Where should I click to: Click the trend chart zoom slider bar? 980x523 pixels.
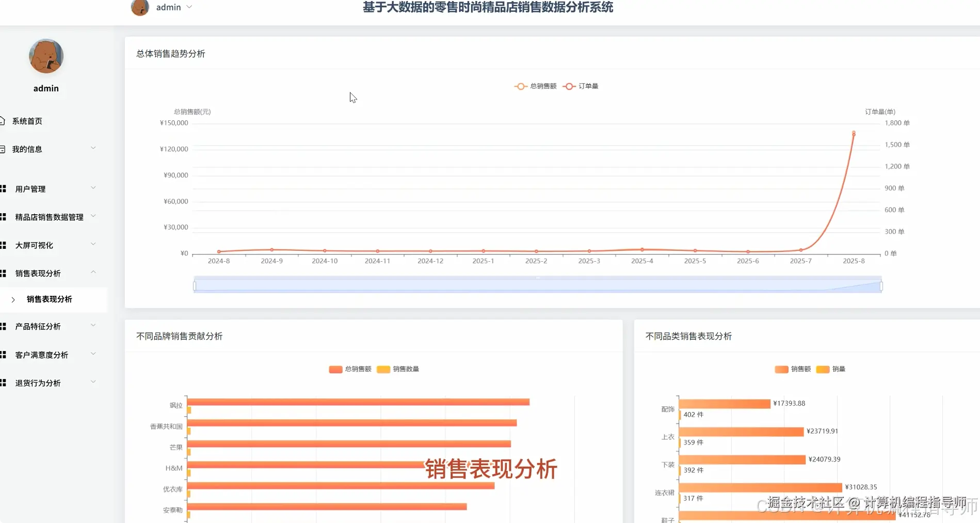[x=538, y=286]
